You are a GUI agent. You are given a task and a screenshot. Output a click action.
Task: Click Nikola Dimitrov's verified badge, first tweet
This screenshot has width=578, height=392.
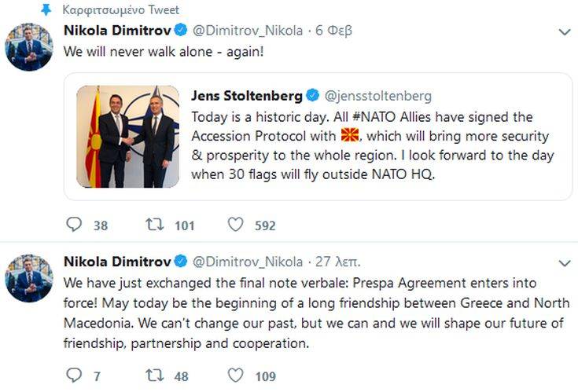[180, 31]
